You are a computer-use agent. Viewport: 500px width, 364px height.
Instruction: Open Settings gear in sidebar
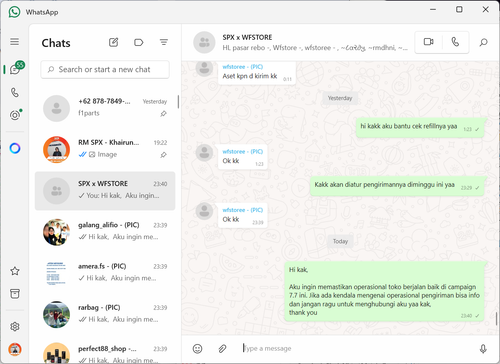click(15, 326)
